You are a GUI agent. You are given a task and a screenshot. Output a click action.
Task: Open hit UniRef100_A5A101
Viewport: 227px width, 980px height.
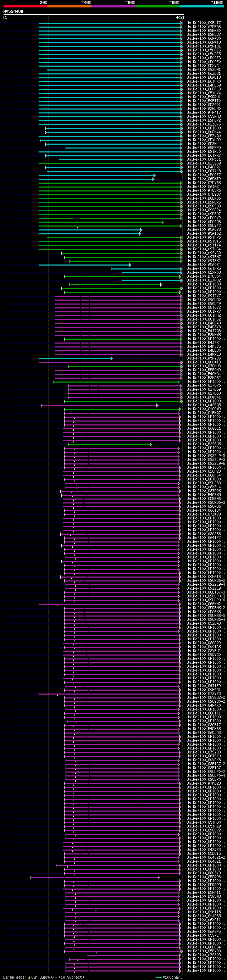(203, 46)
